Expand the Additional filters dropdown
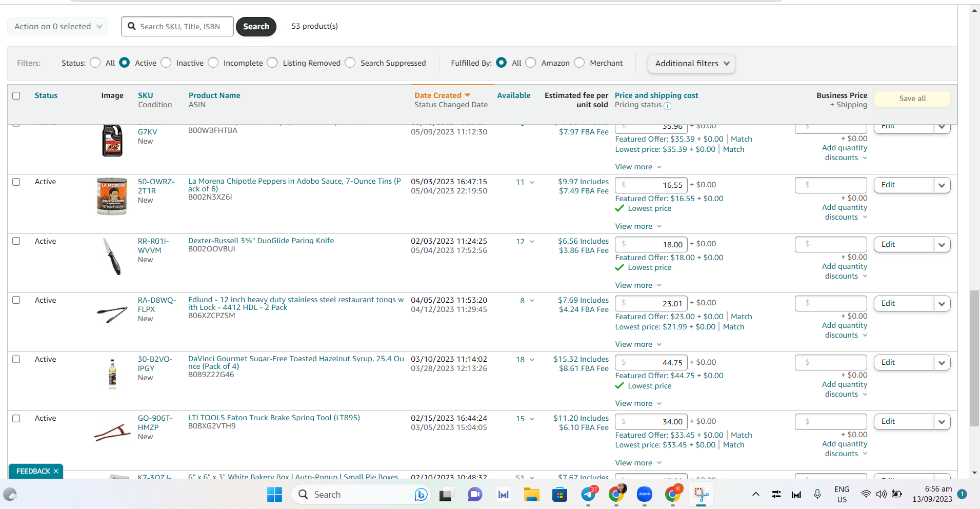The image size is (980, 509). tap(691, 64)
